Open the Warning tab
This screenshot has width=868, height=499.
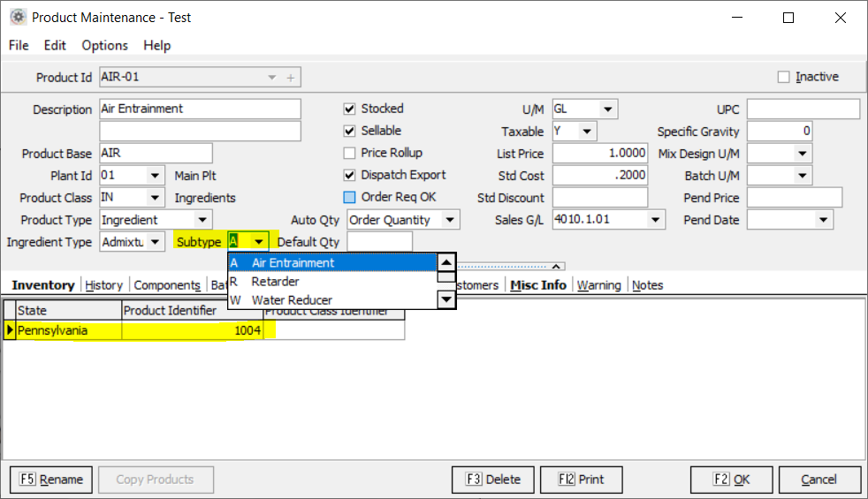tap(601, 284)
